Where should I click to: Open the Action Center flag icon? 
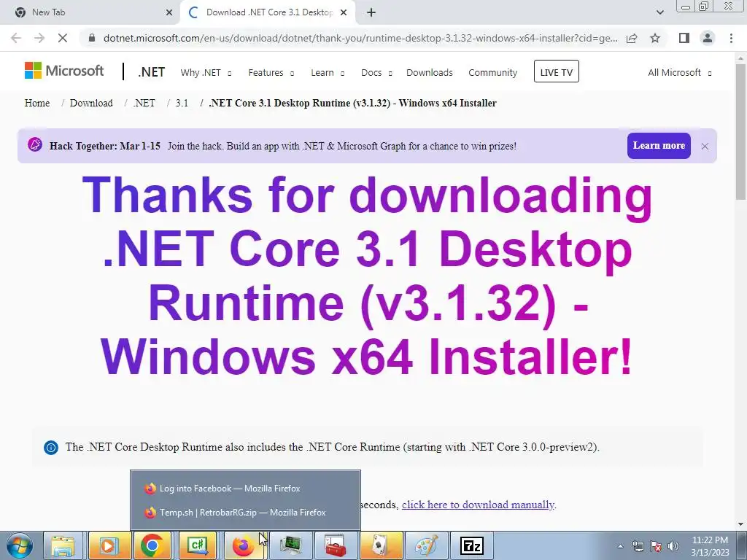coord(656,546)
